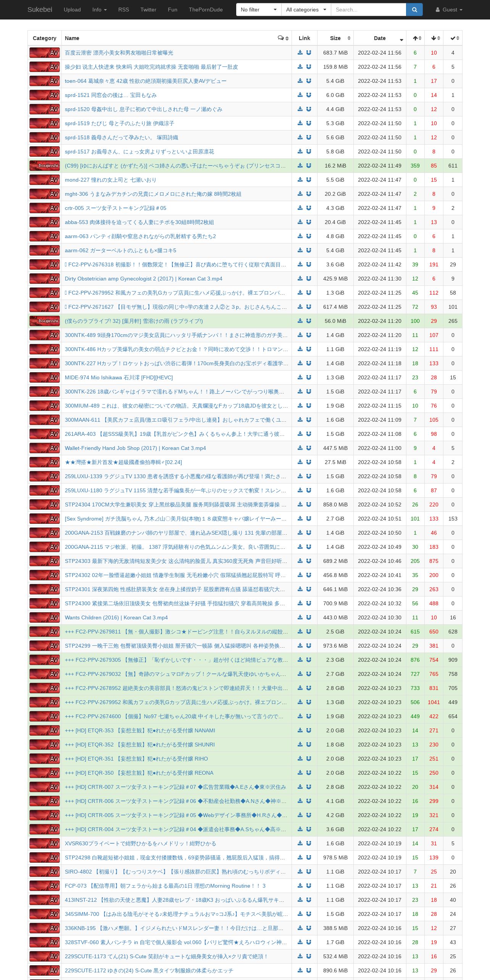
Task: Sort by seeders up-arrow column
Action: point(416,38)
